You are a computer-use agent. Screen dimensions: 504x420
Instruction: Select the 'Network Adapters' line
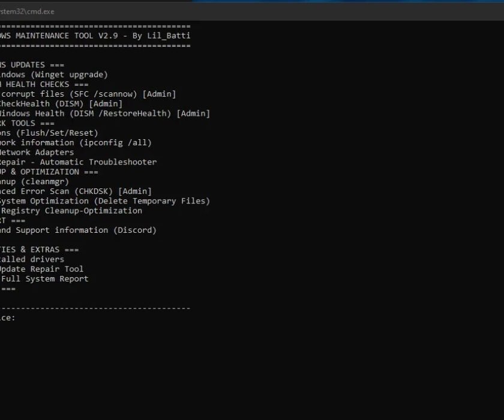point(37,152)
